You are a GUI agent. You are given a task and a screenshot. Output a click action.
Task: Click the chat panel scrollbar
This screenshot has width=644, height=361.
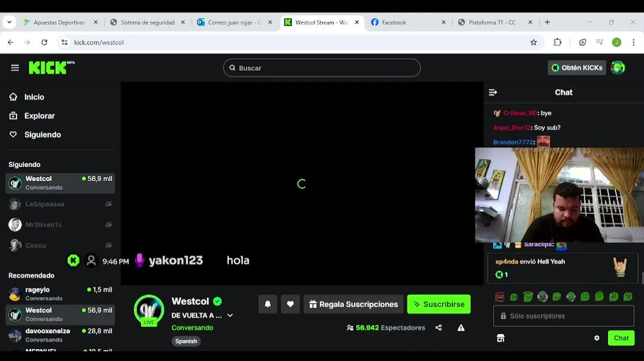642,278
